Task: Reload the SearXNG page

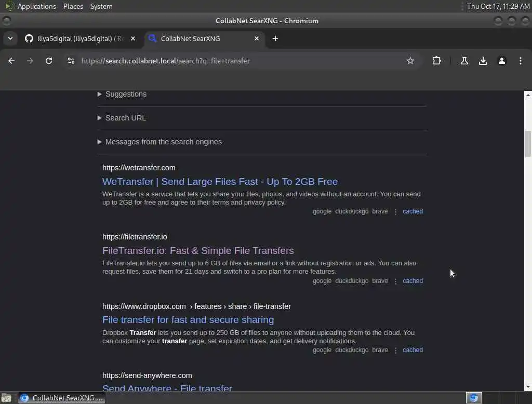Action: coord(49,61)
